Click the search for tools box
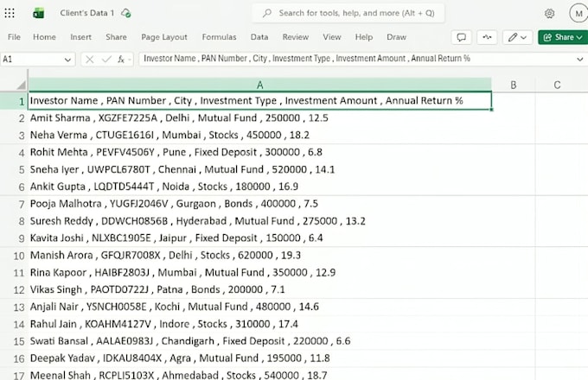This screenshot has width=588, height=380. [x=348, y=13]
